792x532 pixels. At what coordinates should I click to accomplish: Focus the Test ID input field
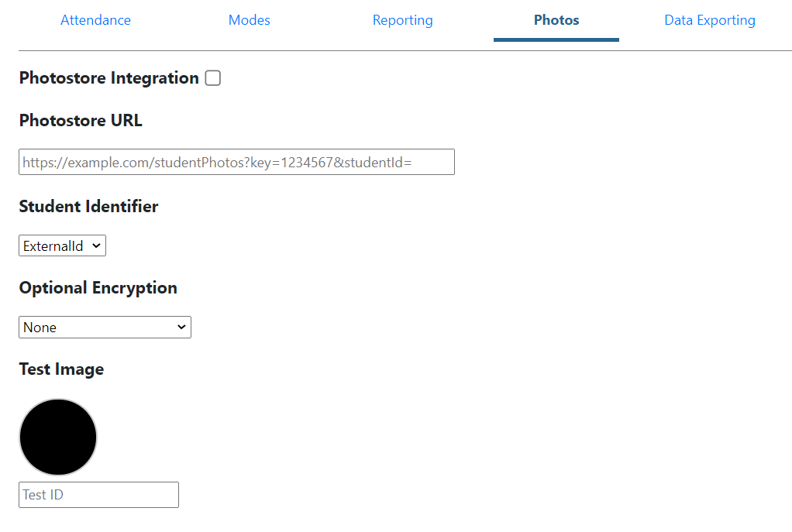[x=98, y=495]
